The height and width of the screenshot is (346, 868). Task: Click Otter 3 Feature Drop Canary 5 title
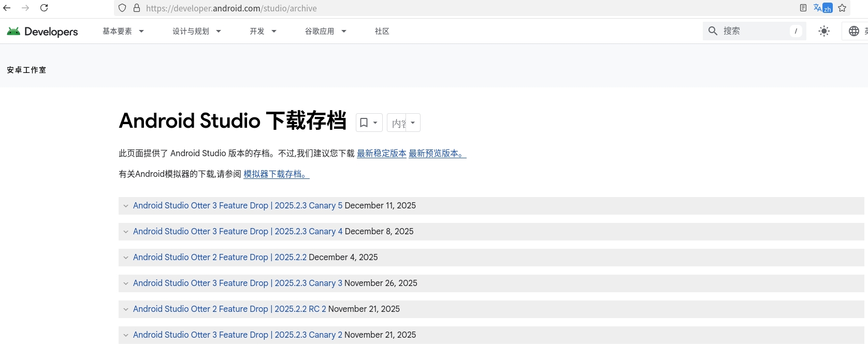(238, 205)
